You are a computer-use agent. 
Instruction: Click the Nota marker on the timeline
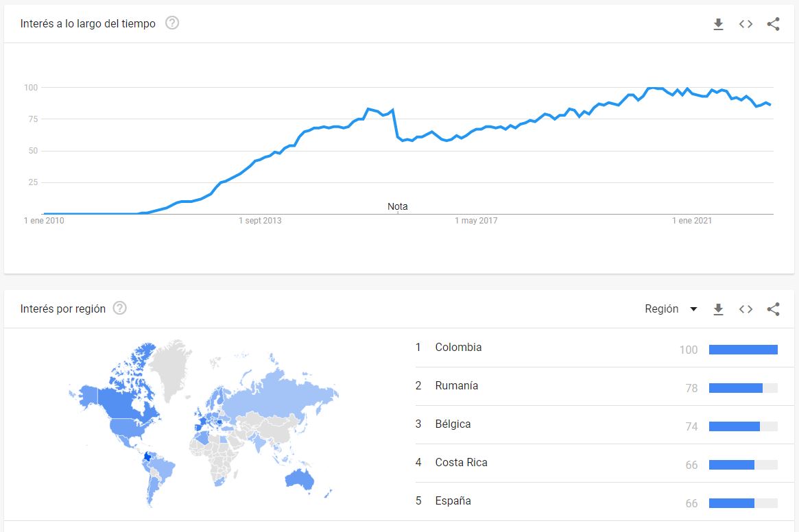click(x=398, y=206)
